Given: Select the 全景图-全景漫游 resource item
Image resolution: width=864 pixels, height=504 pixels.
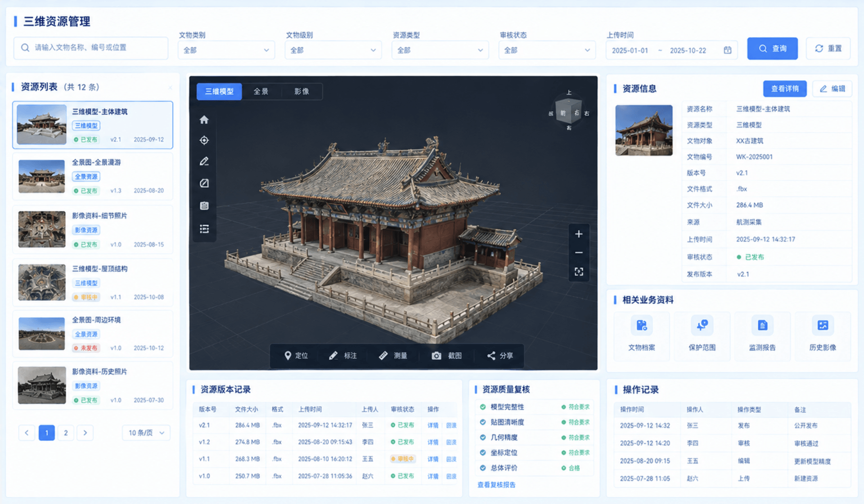Looking at the screenshot, I should 93,177.
